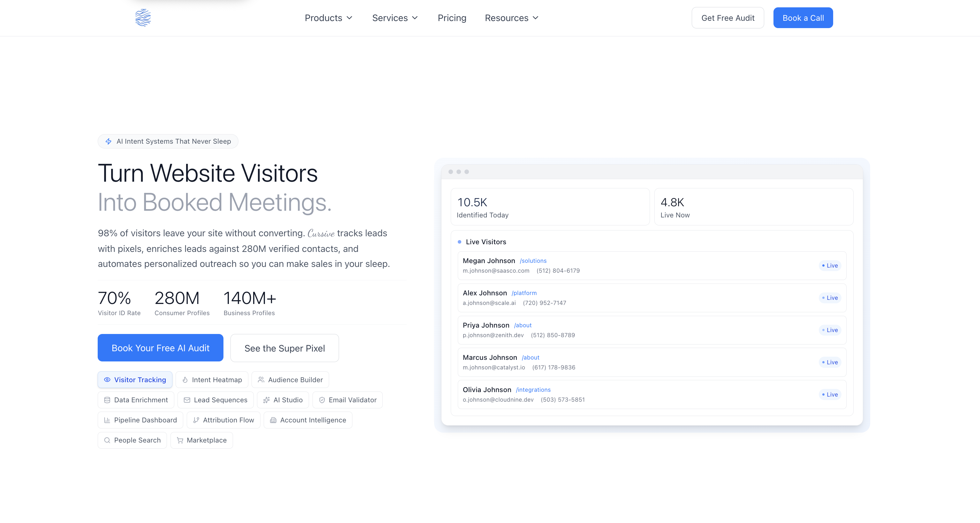Click the See the Super Pixel button
Image resolution: width=980 pixels, height=523 pixels.
(284, 348)
